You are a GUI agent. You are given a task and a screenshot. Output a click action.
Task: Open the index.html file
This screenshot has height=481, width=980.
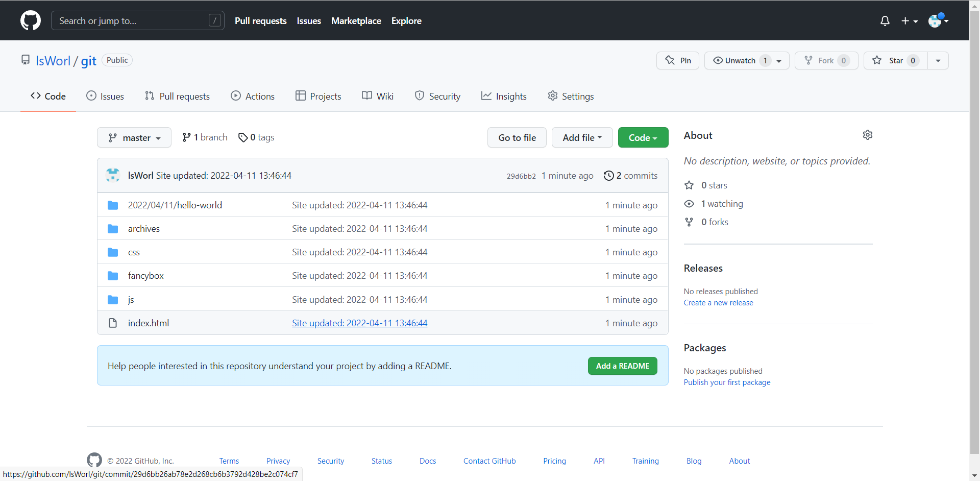(x=149, y=323)
